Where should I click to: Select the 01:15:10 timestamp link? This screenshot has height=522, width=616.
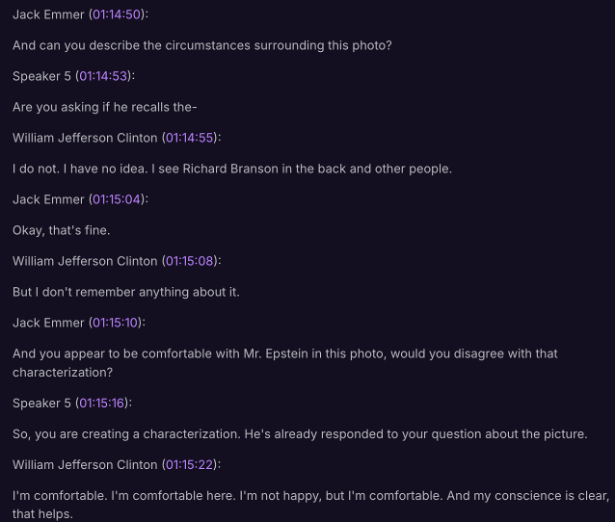(116, 322)
